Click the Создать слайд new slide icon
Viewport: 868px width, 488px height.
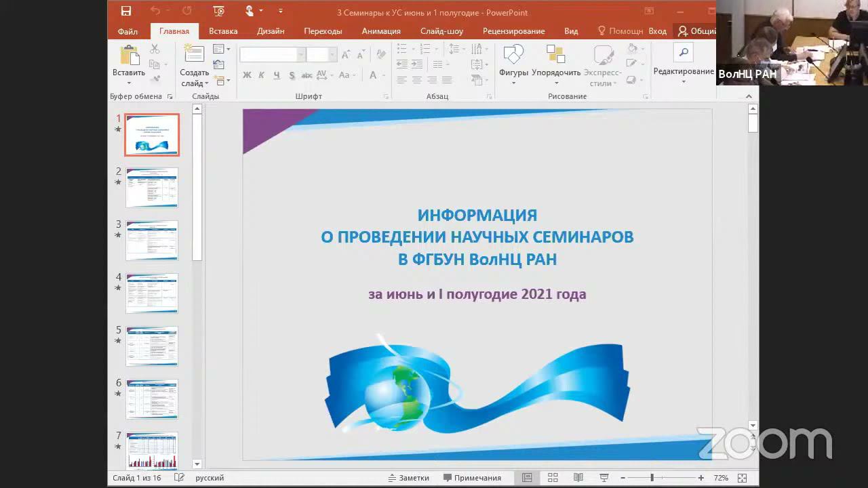194,54
